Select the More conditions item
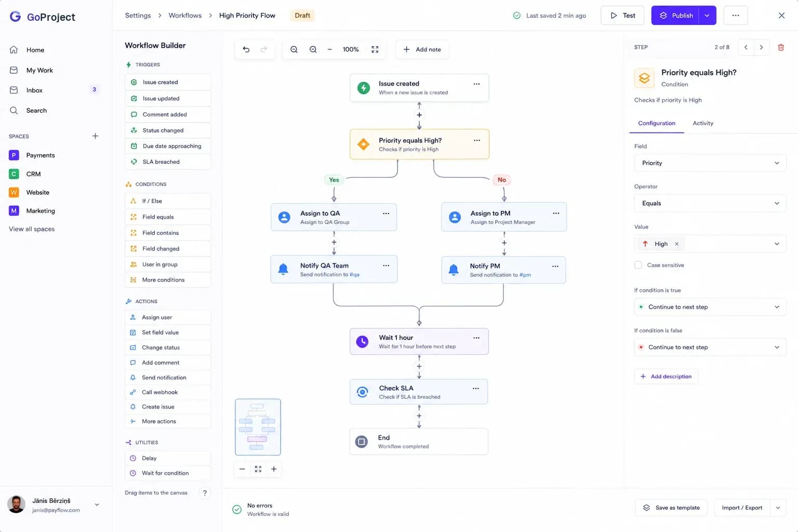Screen dimensions: 798x532 click(x=168, y=280)
